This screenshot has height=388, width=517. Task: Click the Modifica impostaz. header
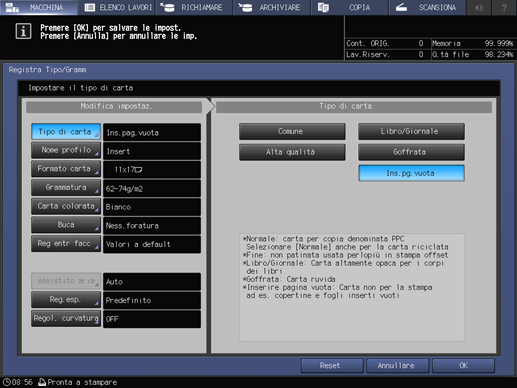[x=114, y=107]
